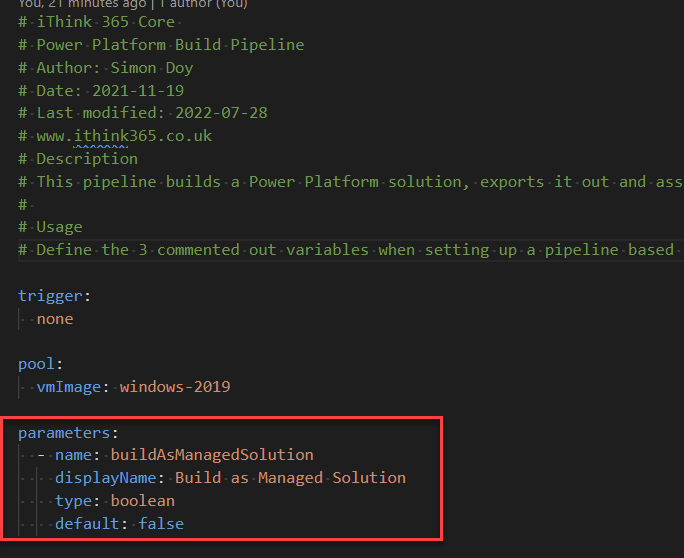Place cursor on the 'trigger:' key
The width and height of the screenshot is (684, 558).
[x=52, y=296]
